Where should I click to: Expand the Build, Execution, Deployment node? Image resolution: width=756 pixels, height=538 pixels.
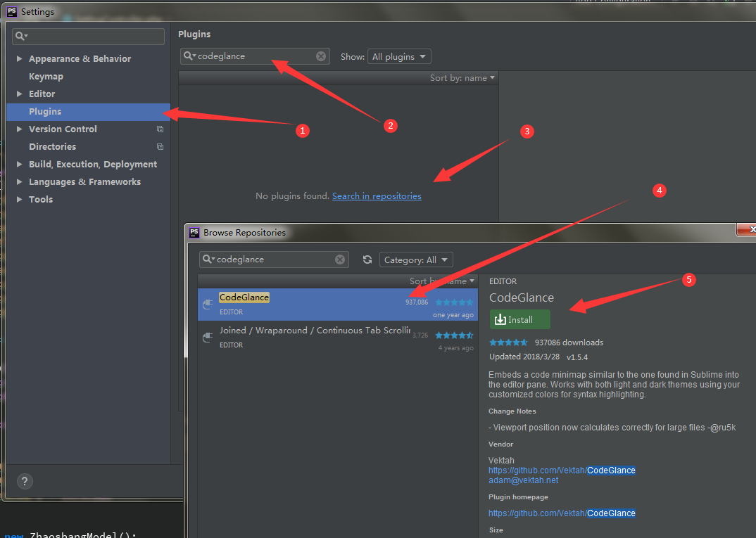19,165
